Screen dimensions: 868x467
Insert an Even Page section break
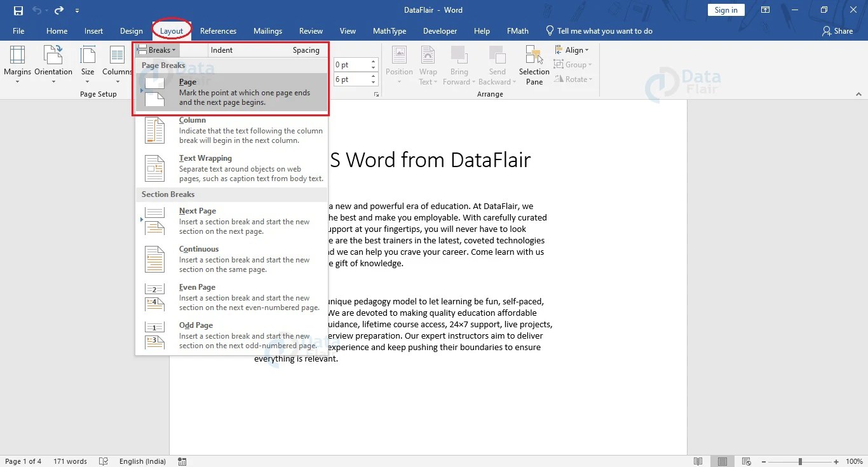pyautogui.click(x=232, y=297)
